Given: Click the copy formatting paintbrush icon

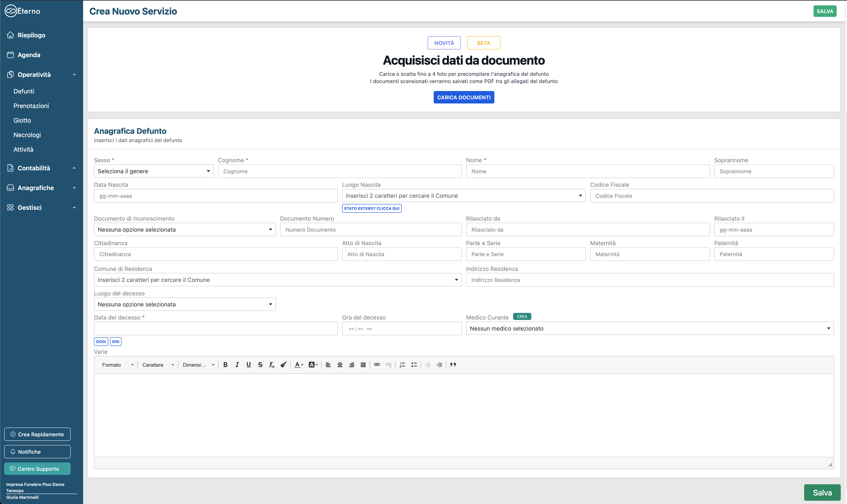Looking at the screenshot, I should click(283, 365).
